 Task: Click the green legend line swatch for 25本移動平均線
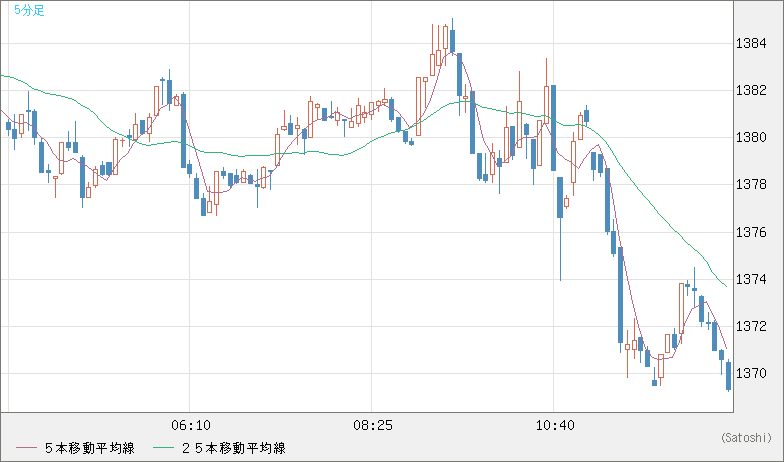click(163, 448)
